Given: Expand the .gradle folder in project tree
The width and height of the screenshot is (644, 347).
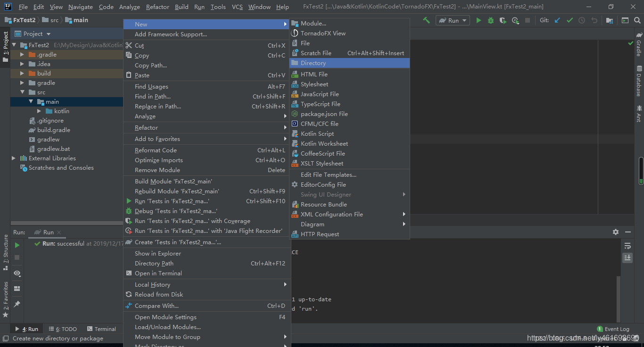Looking at the screenshot, I should click(22, 55).
